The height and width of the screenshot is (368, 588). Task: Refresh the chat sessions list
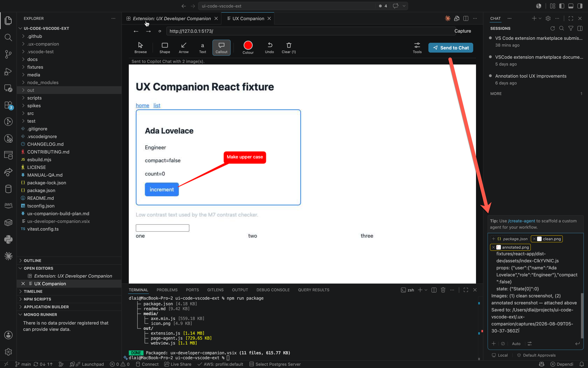coord(552,28)
